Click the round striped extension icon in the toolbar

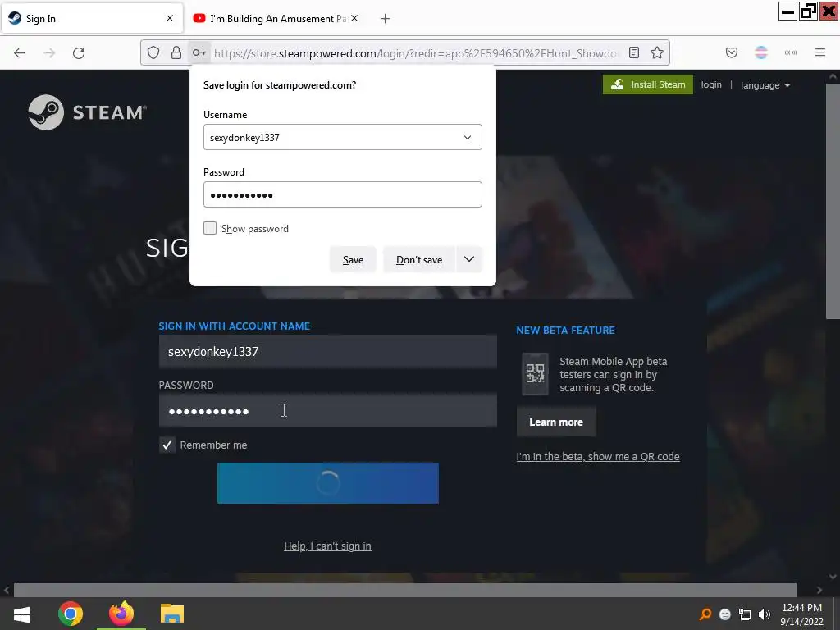[x=761, y=52]
